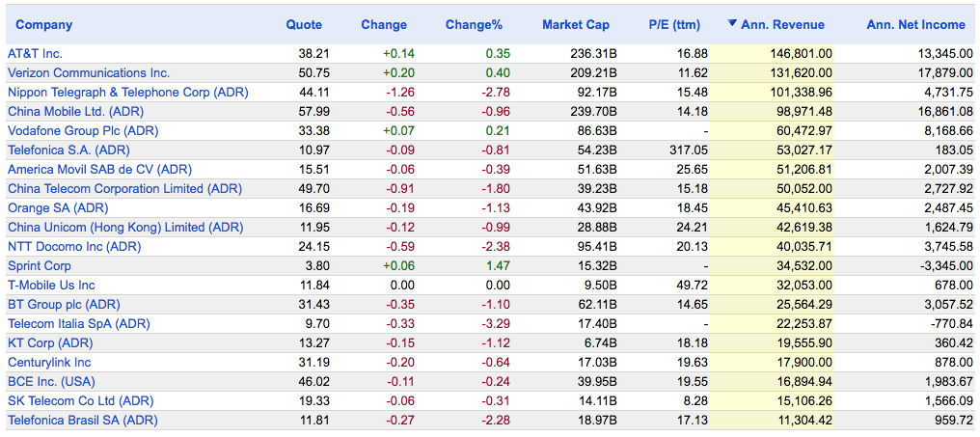This screenshot has height=437, width=980.
Task: Open Nippon Telegraph & Telephone Corp link
Action: (x=127, y=93)
